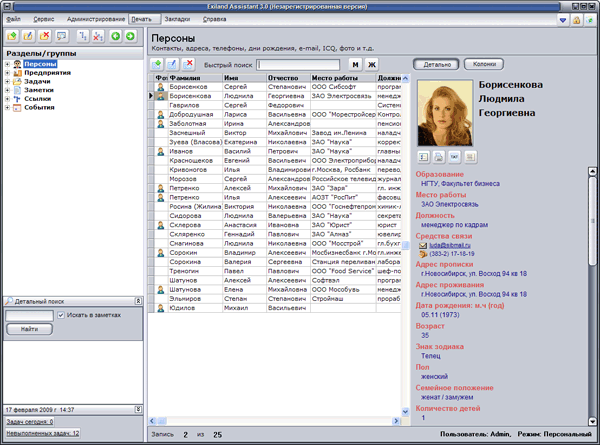Click the fourth icon under the person photo

click(x=471, y=157)
